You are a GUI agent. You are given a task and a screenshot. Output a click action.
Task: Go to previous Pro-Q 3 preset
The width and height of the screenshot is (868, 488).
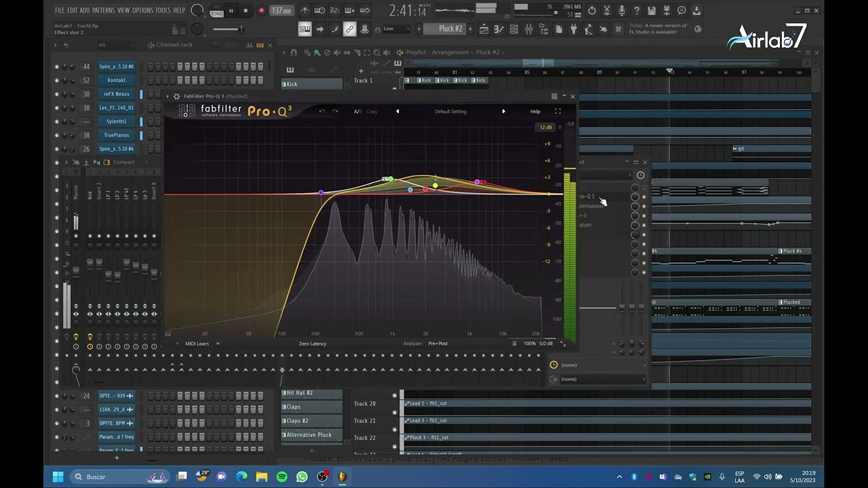tap(397, 111)
